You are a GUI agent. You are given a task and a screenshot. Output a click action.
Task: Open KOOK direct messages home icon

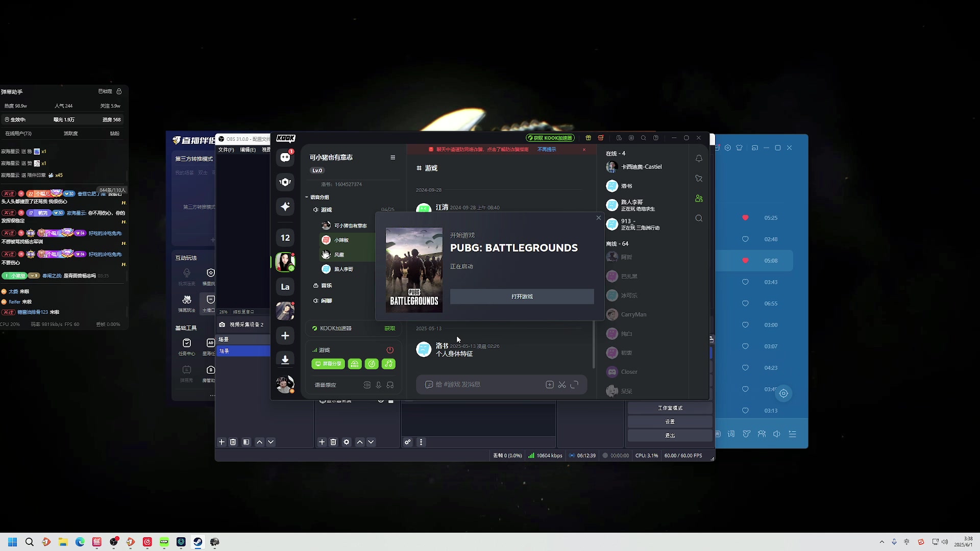[x=285, y=157]
